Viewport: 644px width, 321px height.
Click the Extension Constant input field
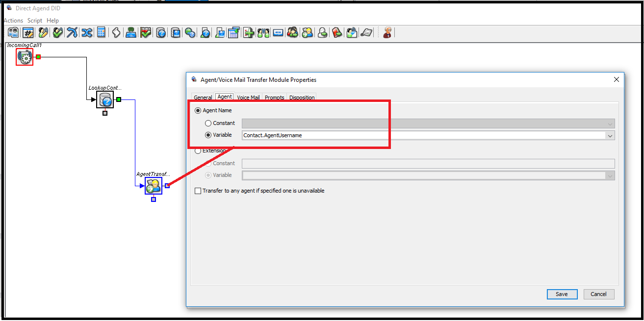click(428, 164)
